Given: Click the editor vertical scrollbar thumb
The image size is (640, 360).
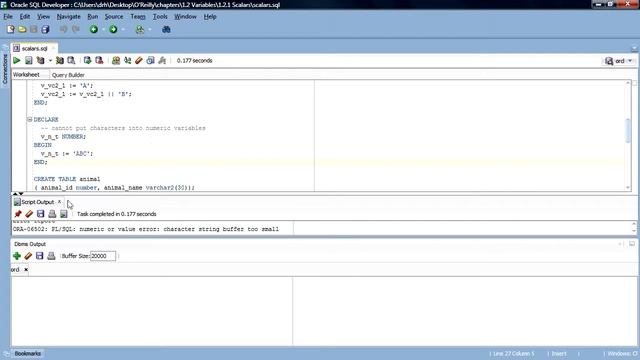Looking at the screenshot, I should 628,130.
